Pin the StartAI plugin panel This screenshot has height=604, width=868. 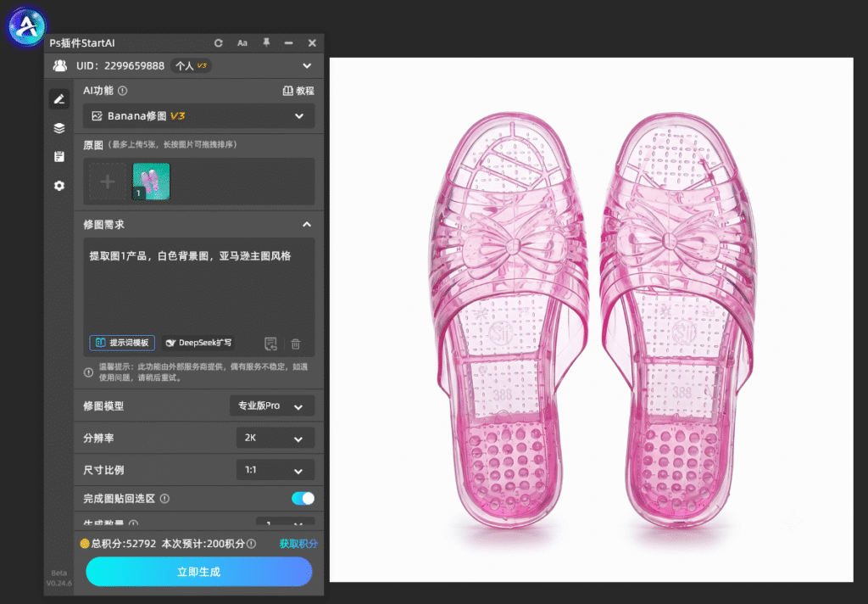pos(266,42)
